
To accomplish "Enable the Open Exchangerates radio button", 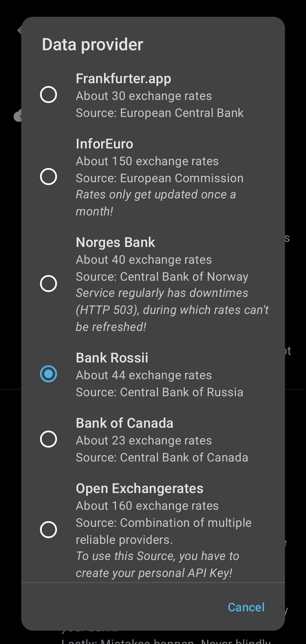I will pos(48,530).
